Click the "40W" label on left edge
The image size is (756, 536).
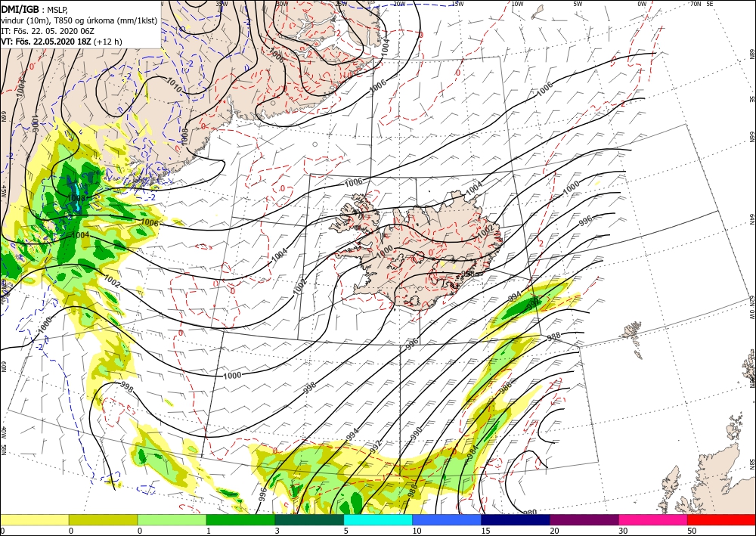pos(3,432)
